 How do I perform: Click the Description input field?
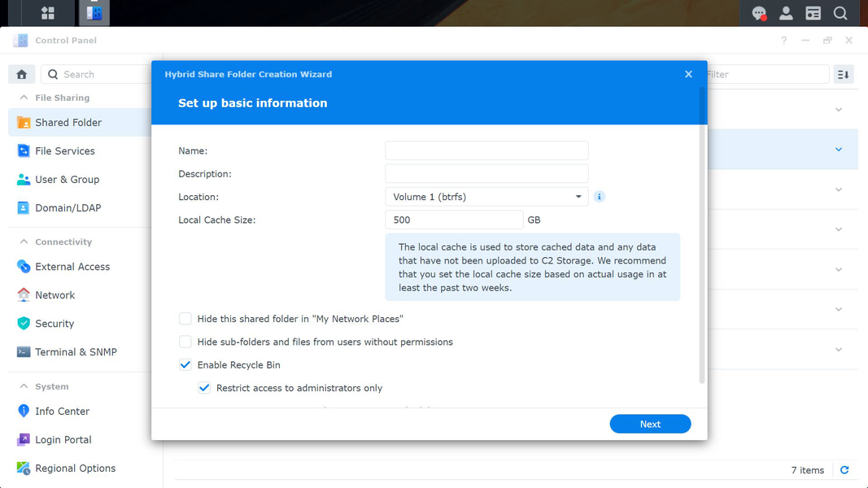point(486,173)
